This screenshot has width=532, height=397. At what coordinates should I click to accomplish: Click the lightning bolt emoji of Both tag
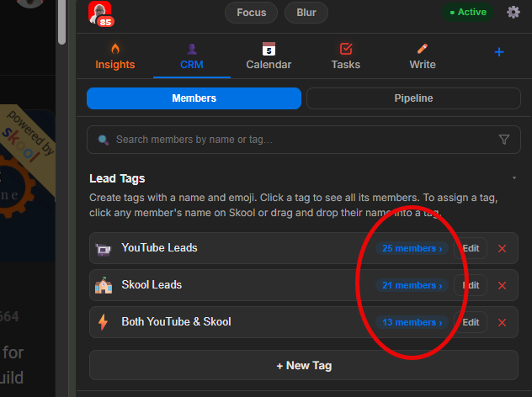tap(103, 322)
